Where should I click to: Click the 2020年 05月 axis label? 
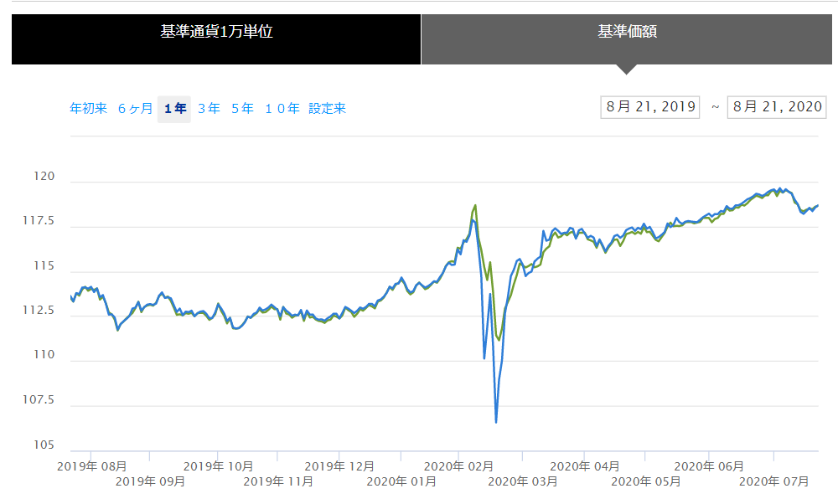click(645, 481)
